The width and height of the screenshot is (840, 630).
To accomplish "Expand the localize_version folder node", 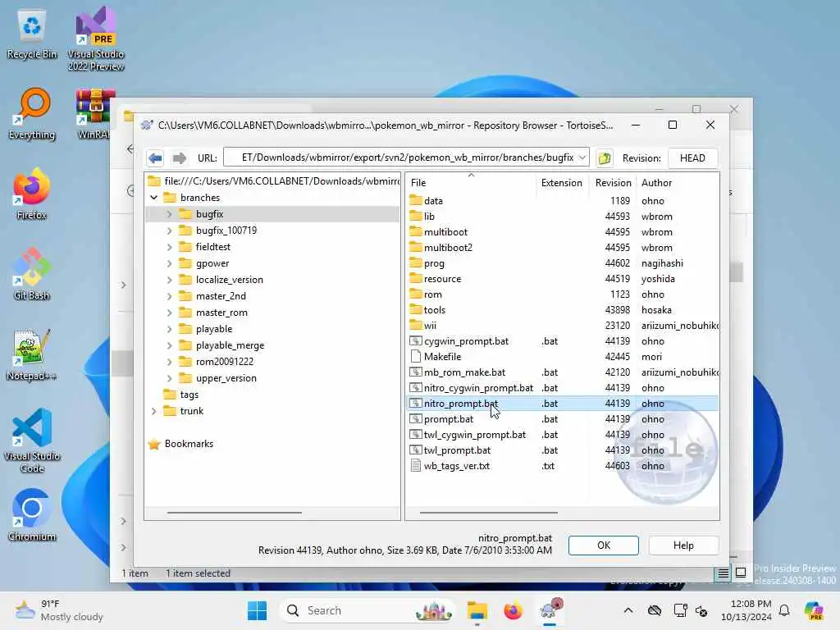I will tap(169, 280).
